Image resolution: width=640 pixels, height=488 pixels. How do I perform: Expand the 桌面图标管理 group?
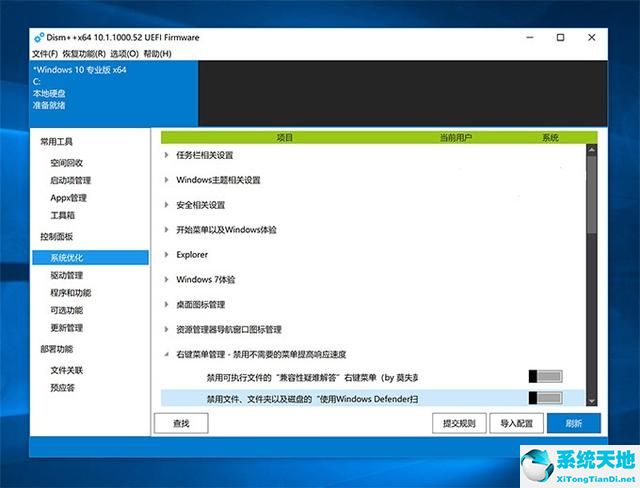(166, 304)
